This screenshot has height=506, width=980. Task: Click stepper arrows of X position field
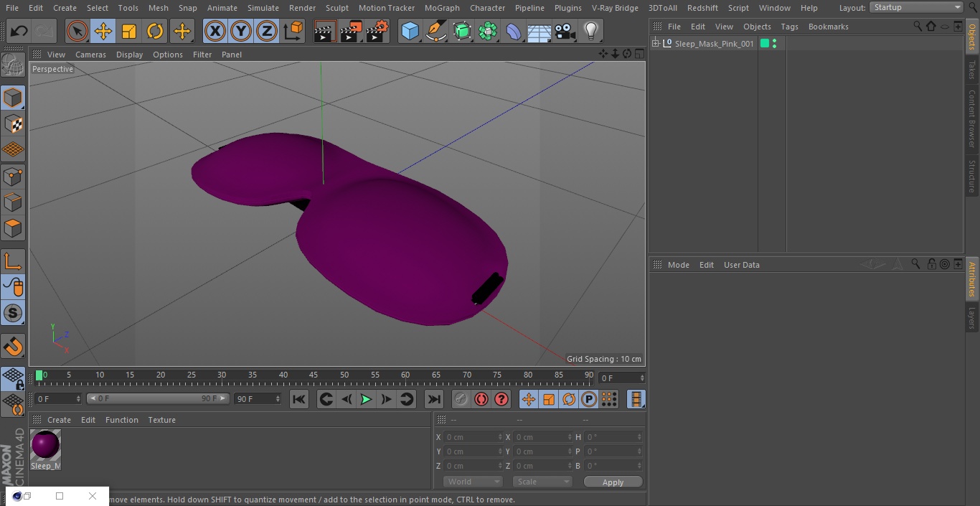(x=500, y=437)
